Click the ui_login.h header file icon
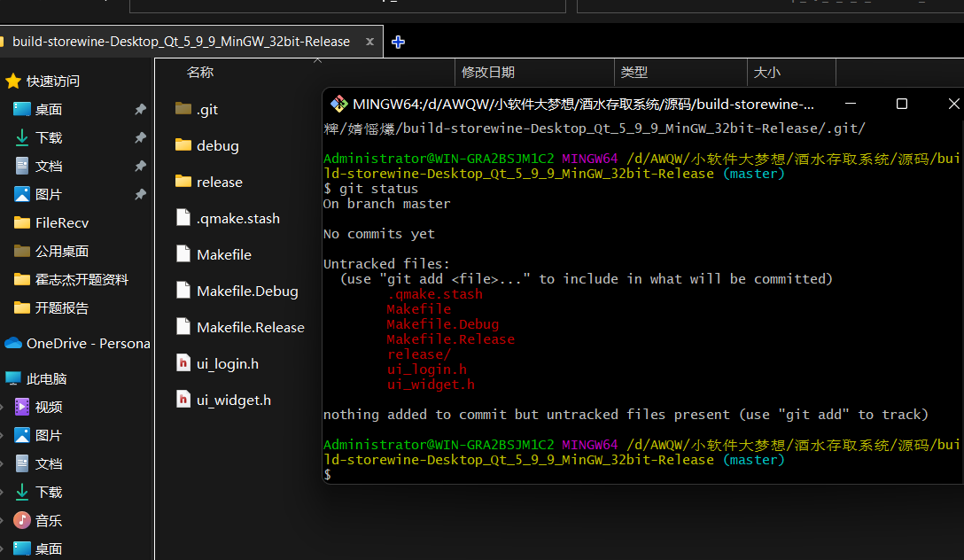Image resolution: width=964 pixels, height=560 pixels. point(183,363)
